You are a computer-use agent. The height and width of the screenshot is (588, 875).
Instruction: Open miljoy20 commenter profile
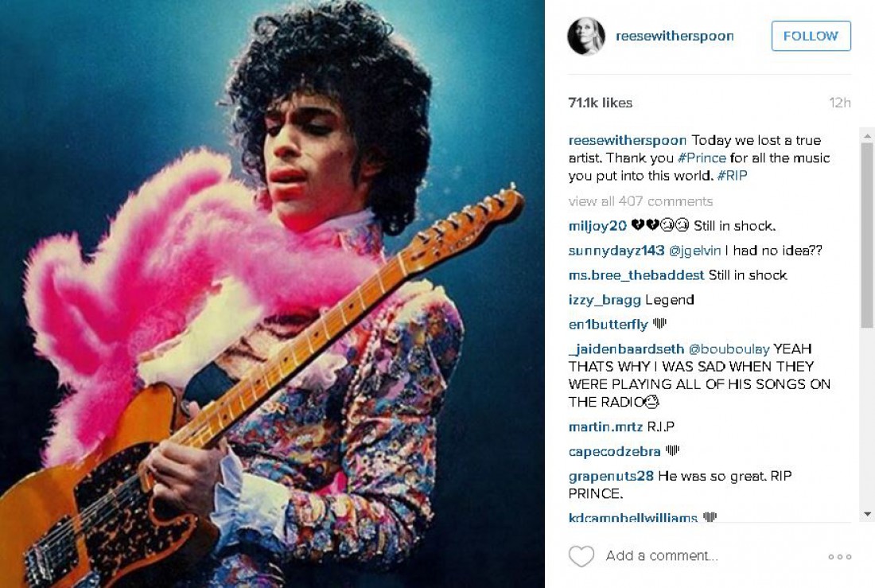597,226
